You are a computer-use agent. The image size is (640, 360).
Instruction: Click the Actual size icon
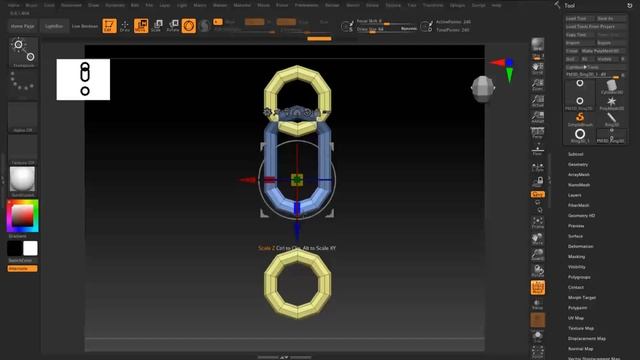coord(538,101)
